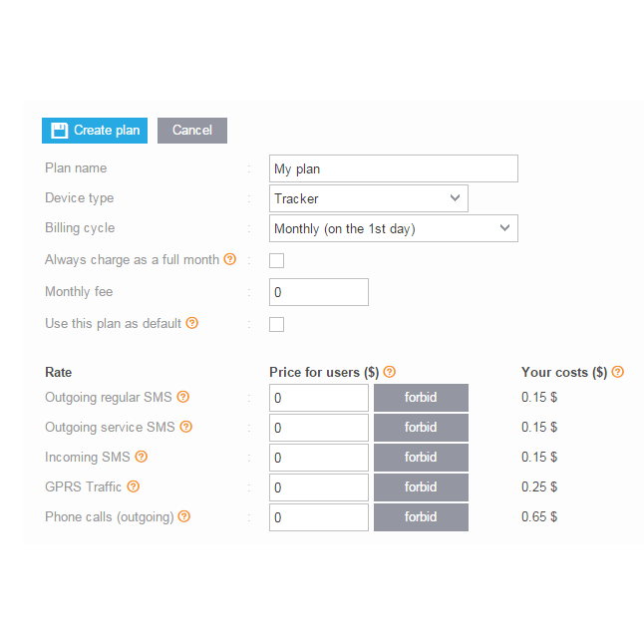Open the Billing cycle dropdown
This screenshot has width=644, height=644.
tap(394, 228)
